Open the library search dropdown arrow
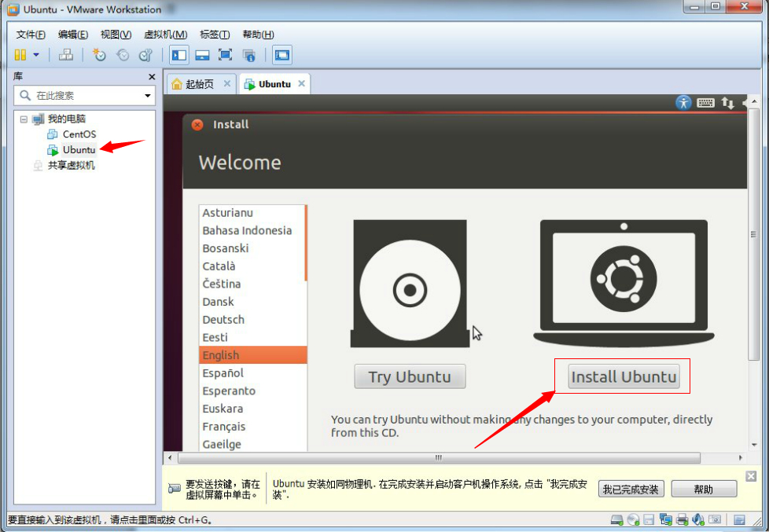The height and width of the screenshot is (532, 769). pyautogui.click(x=148, y=96)
